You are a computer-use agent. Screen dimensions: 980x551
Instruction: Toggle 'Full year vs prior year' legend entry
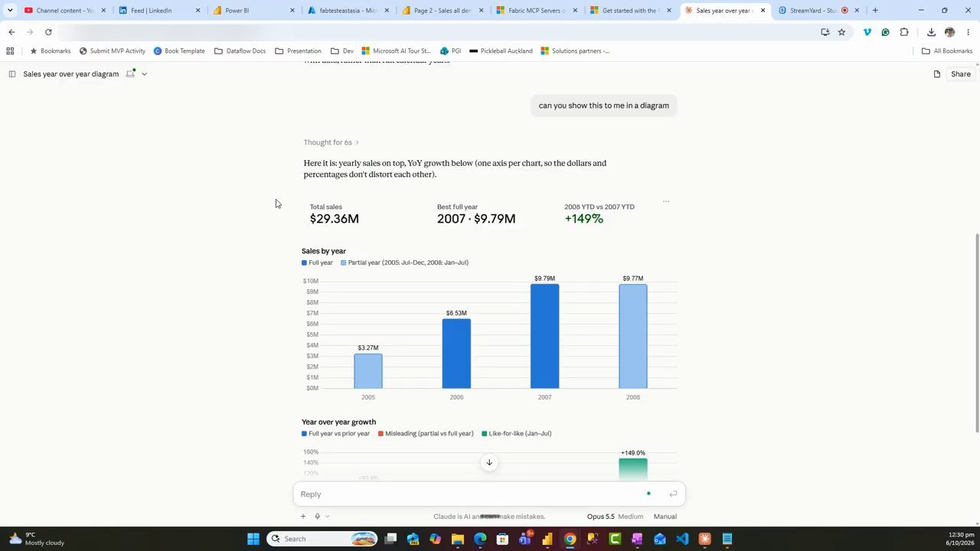tap(335, 434)
